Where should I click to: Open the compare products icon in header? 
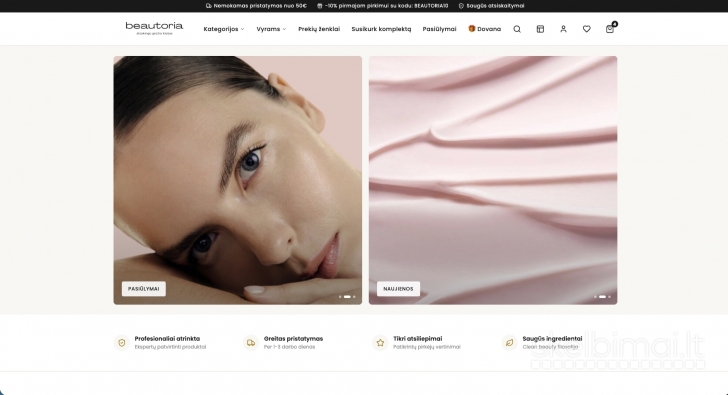540,29
